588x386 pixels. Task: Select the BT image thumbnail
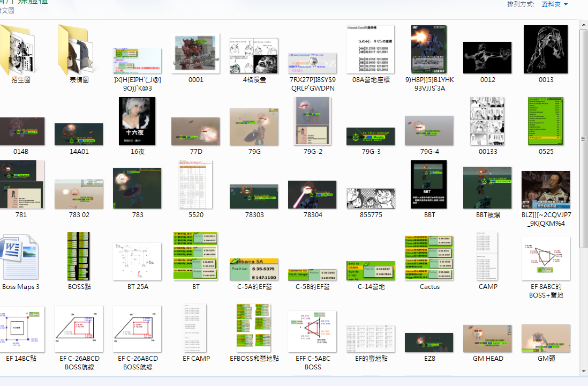pyautogui.click(x=196, y=256)
